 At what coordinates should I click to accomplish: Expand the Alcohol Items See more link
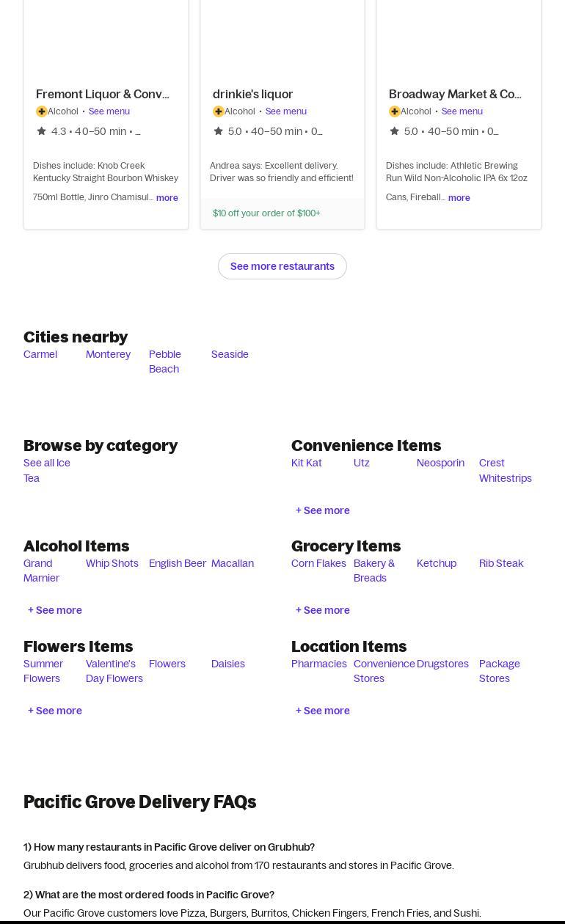point(54,609)
